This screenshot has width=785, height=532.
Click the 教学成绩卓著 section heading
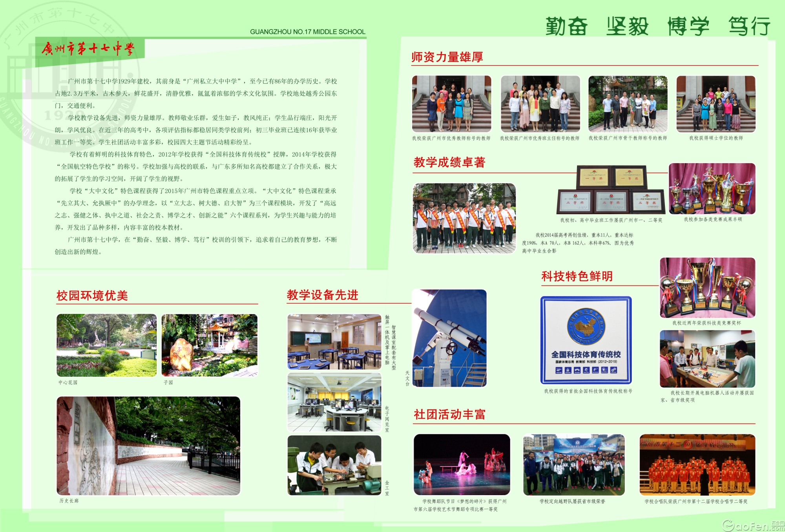(449, 162)
